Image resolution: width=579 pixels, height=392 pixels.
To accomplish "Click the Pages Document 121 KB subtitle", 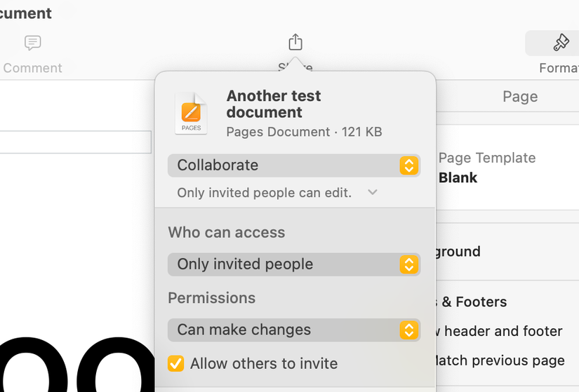I will pyautogui.click(x=304, y=132).
